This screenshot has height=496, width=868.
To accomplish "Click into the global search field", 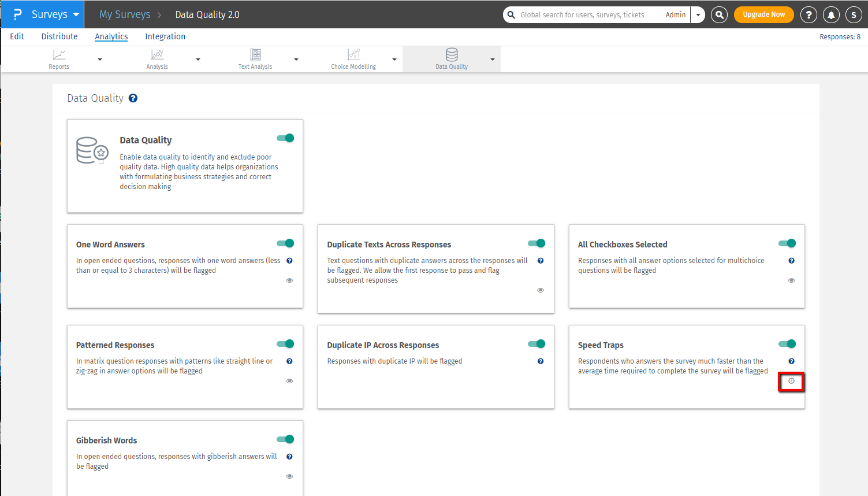I will click(x=583, y=15).
